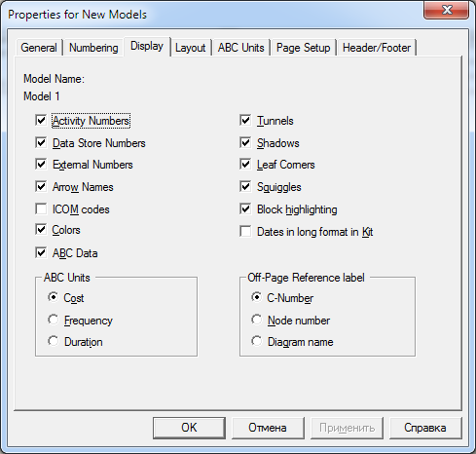Click the Отмена cancel button
476x454 pixels.
(x=268, y=428)
